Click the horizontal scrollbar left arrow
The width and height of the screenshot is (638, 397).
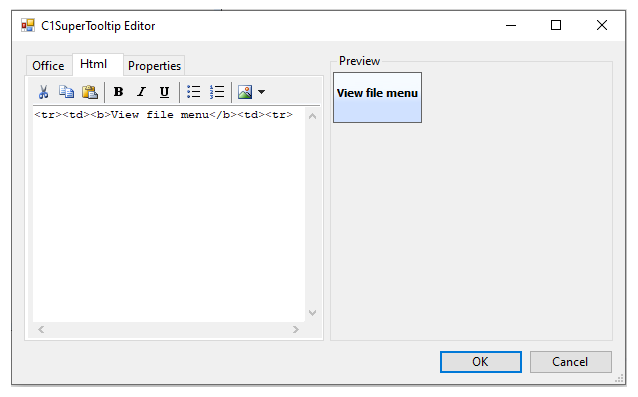click(41, 329)
